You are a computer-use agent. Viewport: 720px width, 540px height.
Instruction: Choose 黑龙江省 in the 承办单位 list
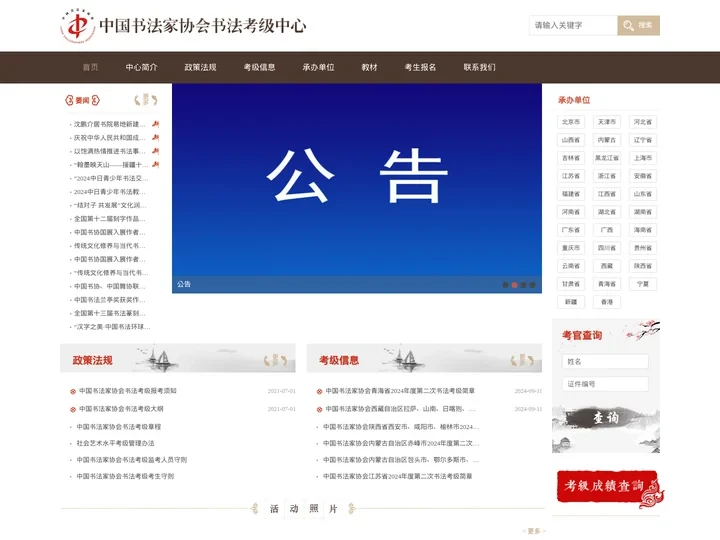[x=607, y=158]
